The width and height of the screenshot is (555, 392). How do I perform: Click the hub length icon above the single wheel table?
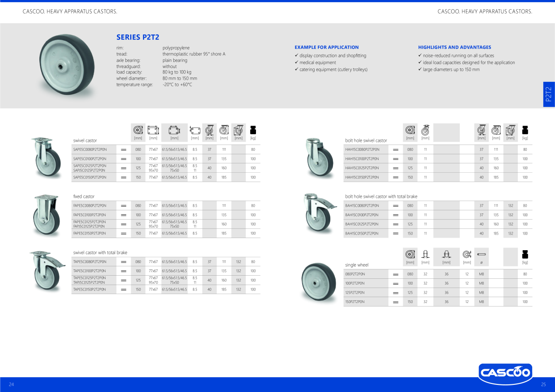[446, 255]
